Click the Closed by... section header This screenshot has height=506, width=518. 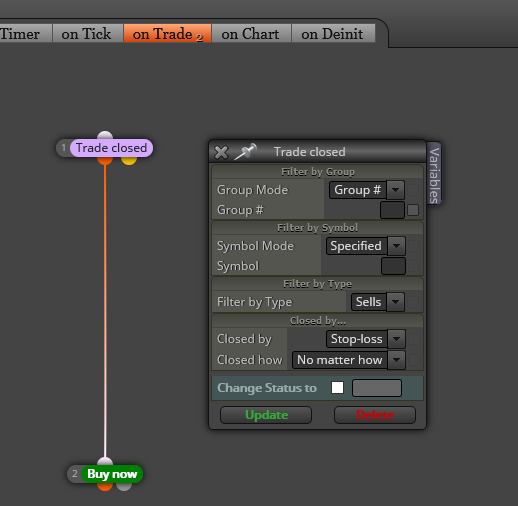coord(318,321)
